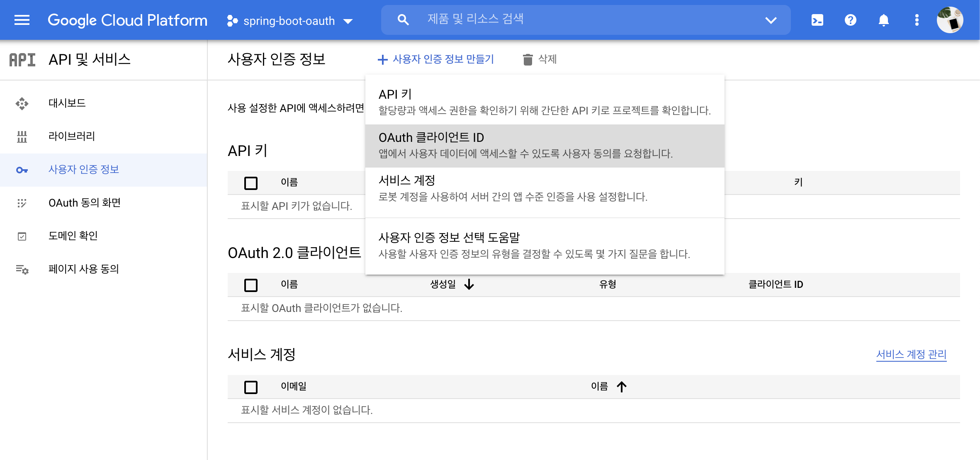Viewport: 980px width, 460px height.
Task: Activate Cloud Shell terminal icon
Action: pos(817,20)
